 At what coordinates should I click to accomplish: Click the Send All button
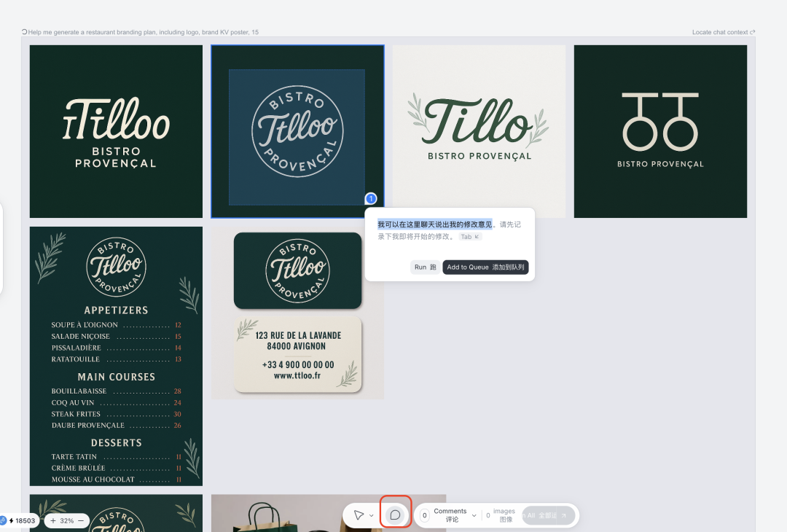(x=548, y=515)
